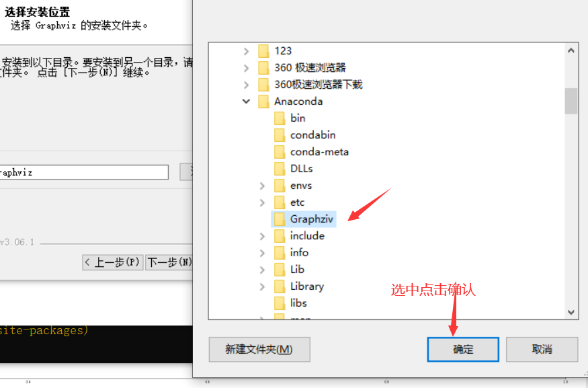Select the DLLs folder name

301,169
